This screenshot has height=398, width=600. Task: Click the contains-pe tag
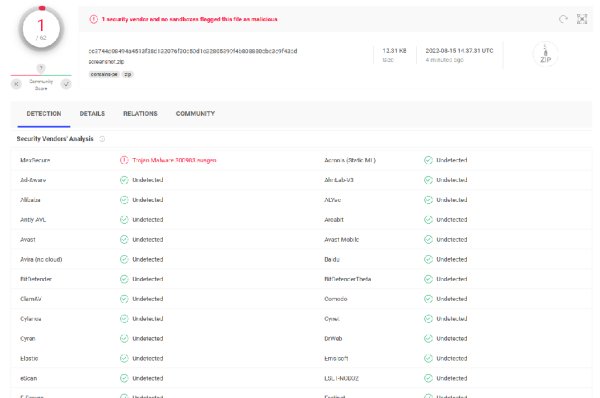click(104, 74)
